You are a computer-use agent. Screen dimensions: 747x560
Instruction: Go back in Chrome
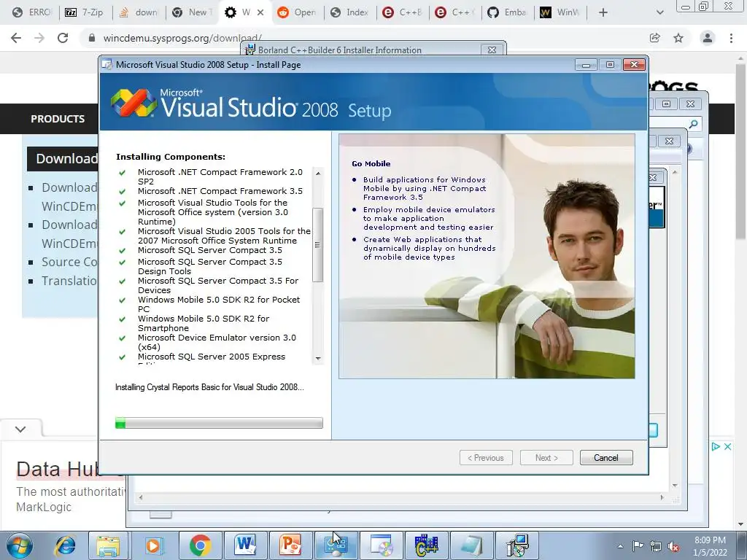point(16,38)
